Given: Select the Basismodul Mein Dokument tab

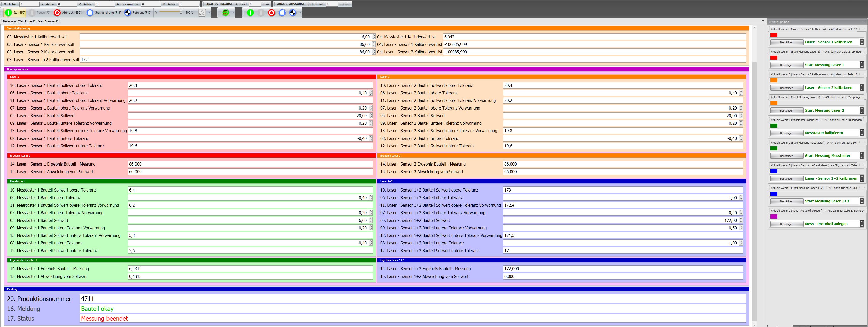Looking at the screenshot, I should 31,21.
